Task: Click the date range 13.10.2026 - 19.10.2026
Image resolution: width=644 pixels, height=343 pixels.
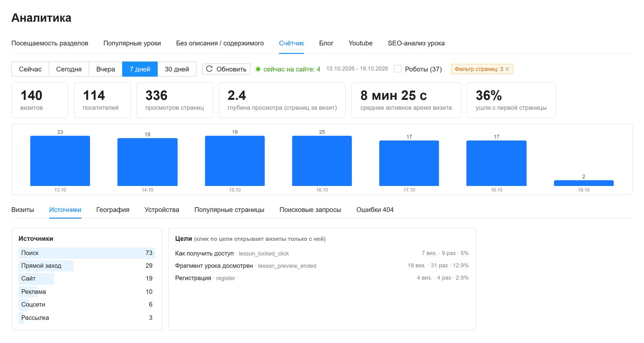Action: click(357, 69)
